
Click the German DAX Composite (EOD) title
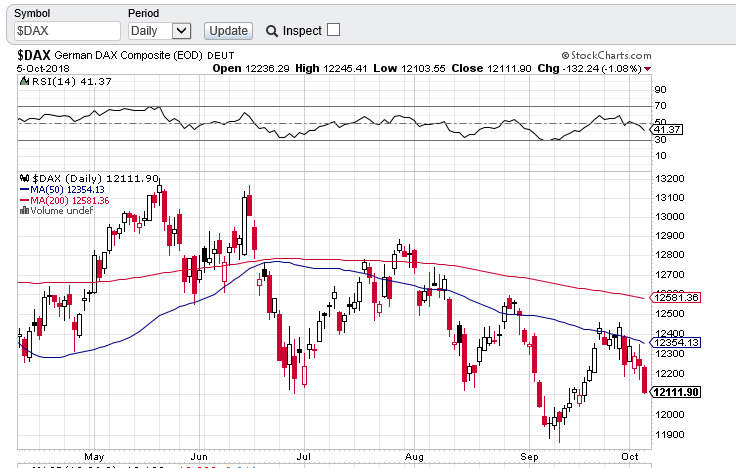pos(128,55)
